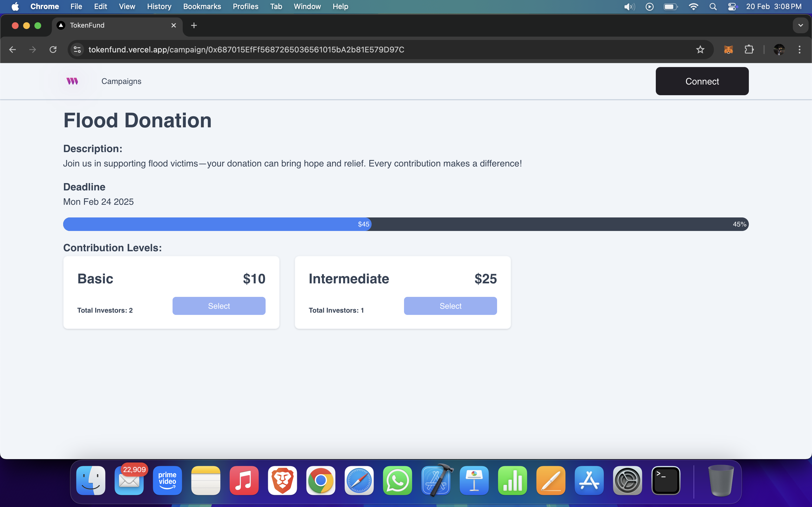Open site information icon in address bar
The width and height of the screenshot is (812, 507).
click(x=77, y=50)
